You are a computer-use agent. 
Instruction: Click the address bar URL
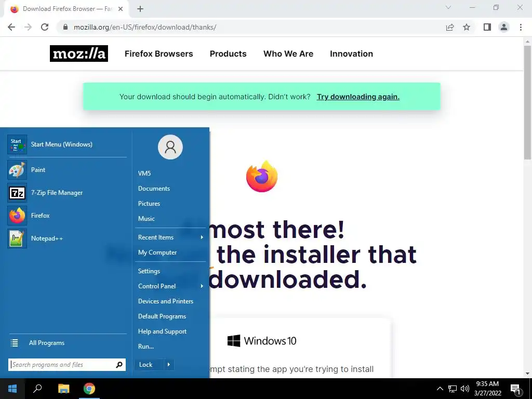[145, 27]
